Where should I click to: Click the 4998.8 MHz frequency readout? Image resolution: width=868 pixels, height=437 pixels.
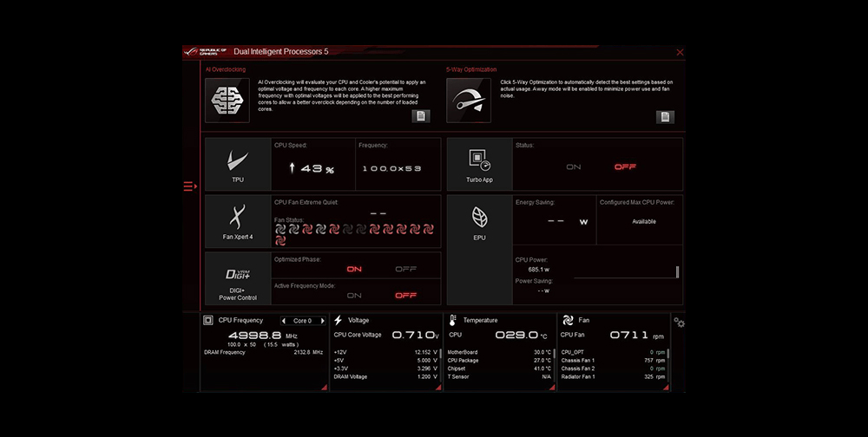pyautogui.click(x=262, y=336)
